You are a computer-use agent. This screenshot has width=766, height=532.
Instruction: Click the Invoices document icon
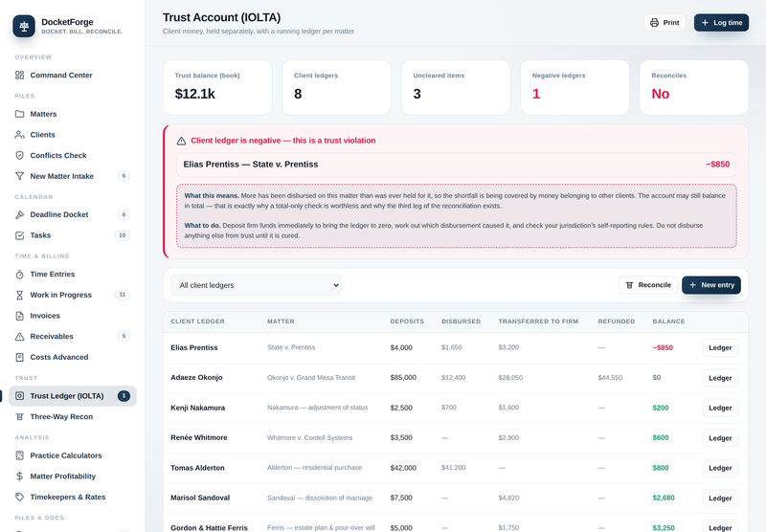click(x=19, y=316)
